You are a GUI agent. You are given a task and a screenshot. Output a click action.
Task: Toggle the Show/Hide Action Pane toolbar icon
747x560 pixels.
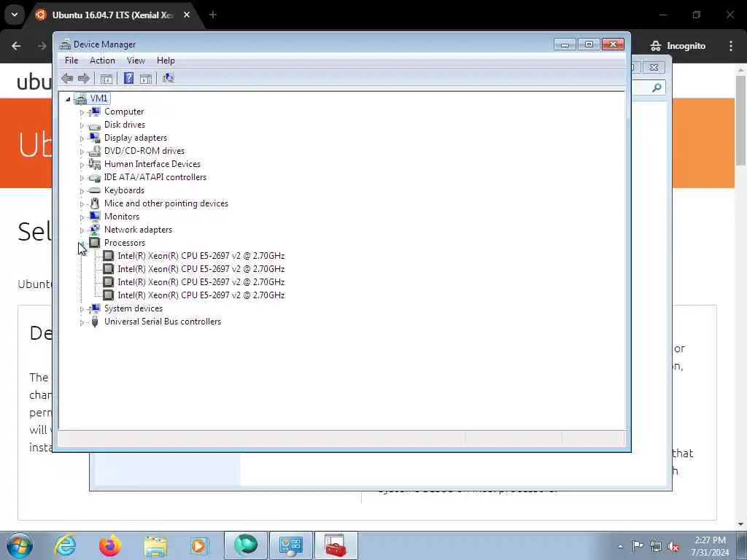146,79
